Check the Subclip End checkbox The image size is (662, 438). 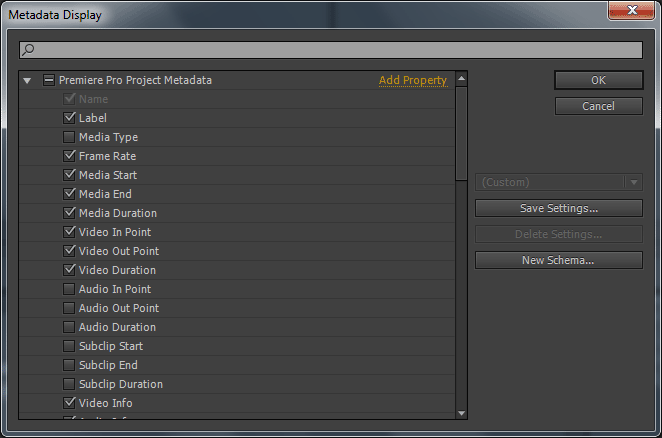69,365
